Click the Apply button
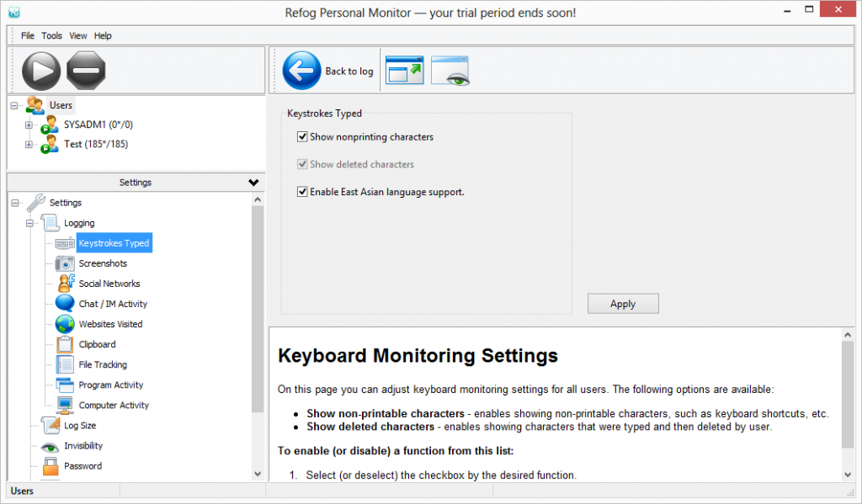The height and width of the screenshot is (504, 862). click(623, 304)
